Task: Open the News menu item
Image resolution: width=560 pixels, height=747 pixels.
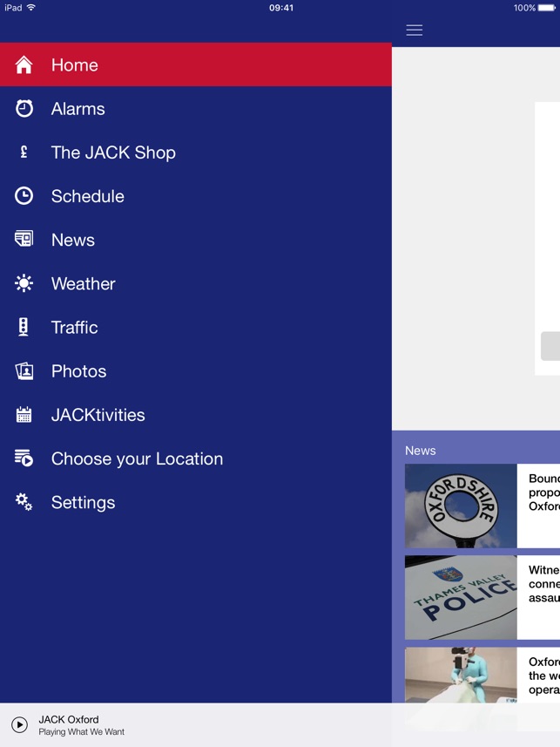Action: click(196, 240)
